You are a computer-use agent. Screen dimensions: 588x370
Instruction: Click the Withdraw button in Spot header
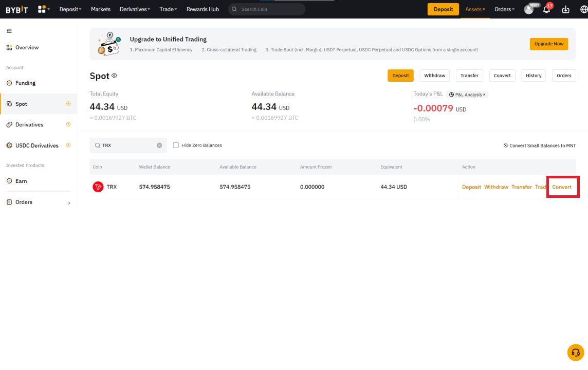point(435,76)
